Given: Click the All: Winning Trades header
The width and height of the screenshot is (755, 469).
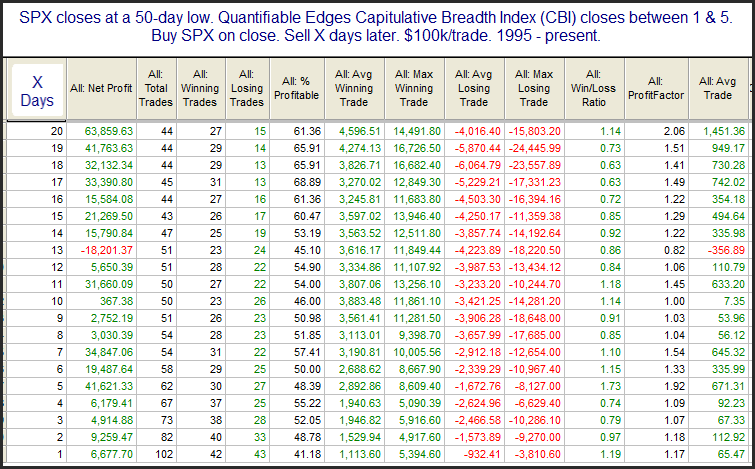Looking at the screenshot, I should click(x=200, y=89).
